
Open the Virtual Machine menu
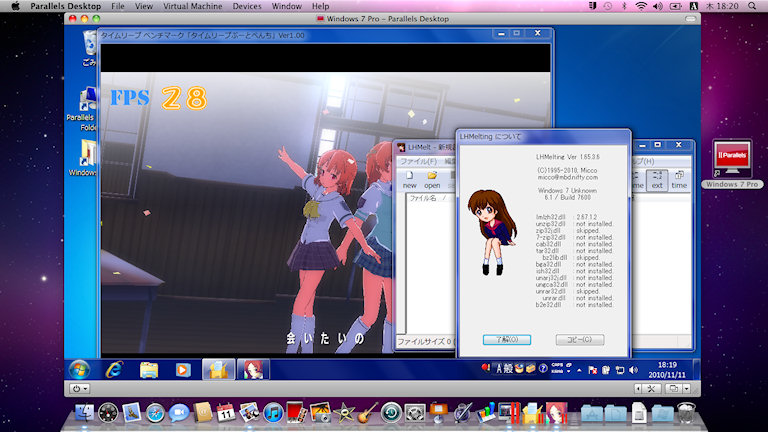click(192, 6)
